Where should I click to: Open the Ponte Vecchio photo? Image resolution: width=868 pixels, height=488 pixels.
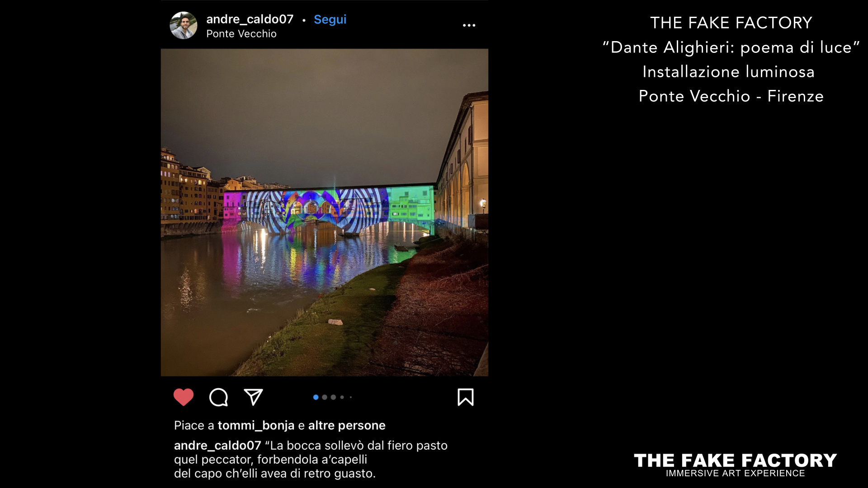[x=325, y=212]
